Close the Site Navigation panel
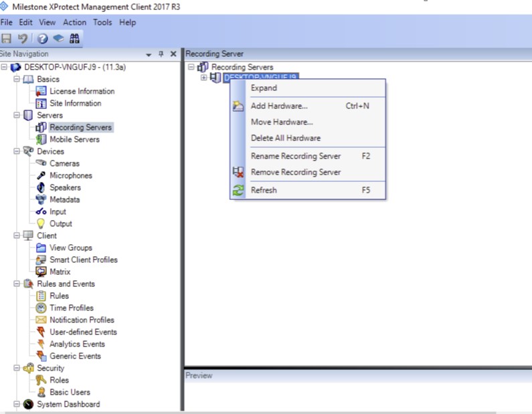The image size is (532, 414). (x=173, y=54)
